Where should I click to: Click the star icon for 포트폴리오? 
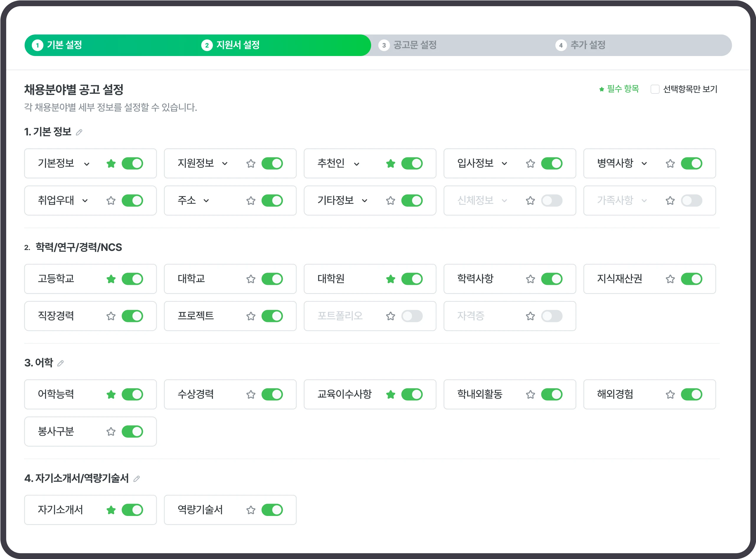(x=390, y=316)
